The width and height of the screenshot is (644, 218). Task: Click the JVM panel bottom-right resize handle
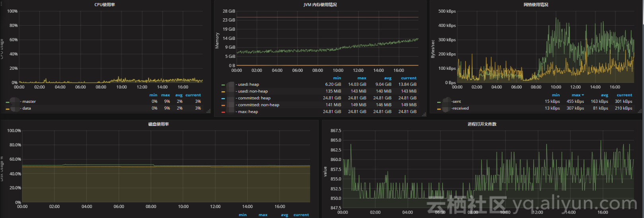coord(424,114)
